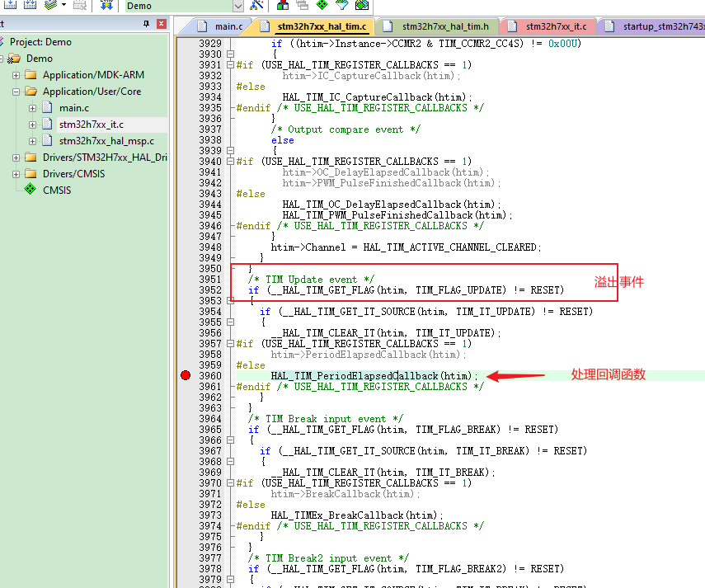Click the Output compare event comment

click(345, 129)
